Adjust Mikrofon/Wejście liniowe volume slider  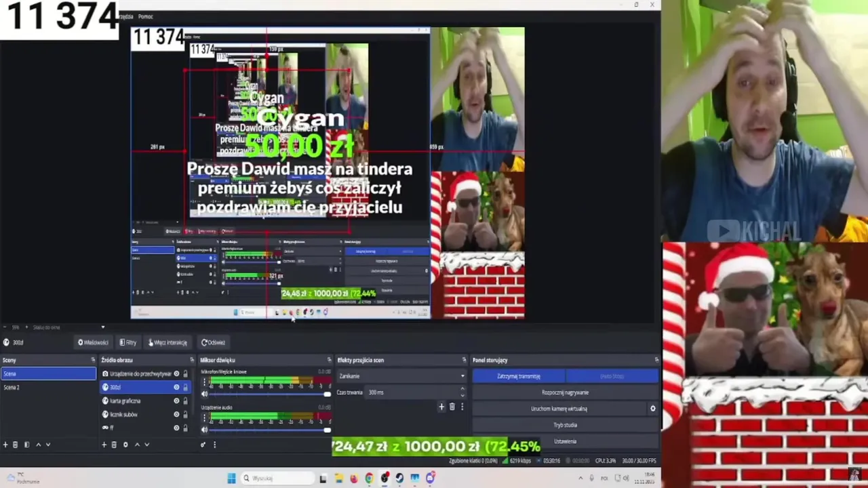point(270,394)
